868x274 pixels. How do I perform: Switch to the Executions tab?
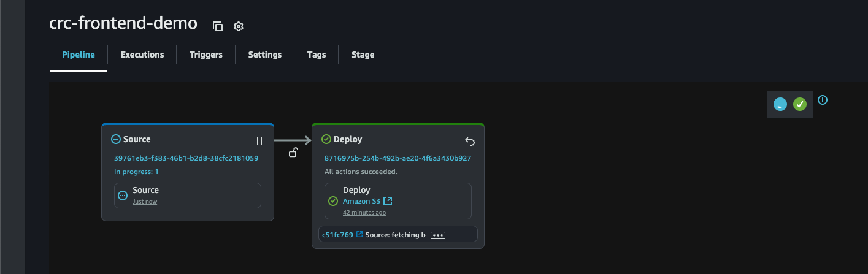142,55
